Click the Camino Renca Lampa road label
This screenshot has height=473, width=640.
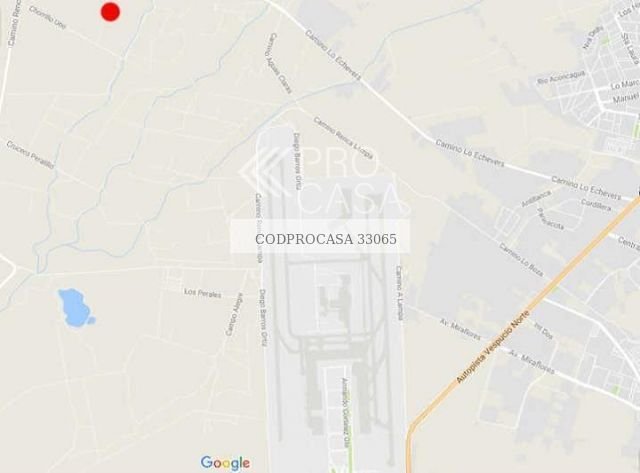point(343,138)
